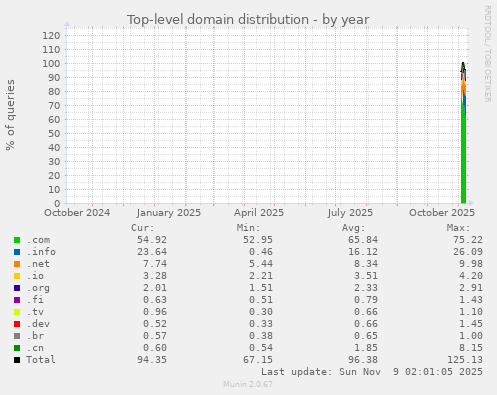This screenshot has width=497, height=395.
Task: Select the .br legend label
Action: [35, 336]
